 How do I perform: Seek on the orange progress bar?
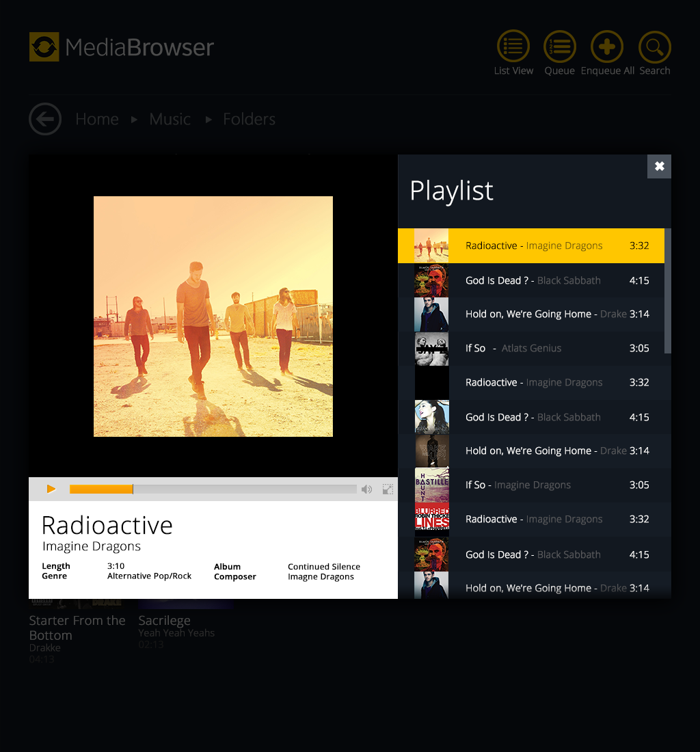click(101, 489)
